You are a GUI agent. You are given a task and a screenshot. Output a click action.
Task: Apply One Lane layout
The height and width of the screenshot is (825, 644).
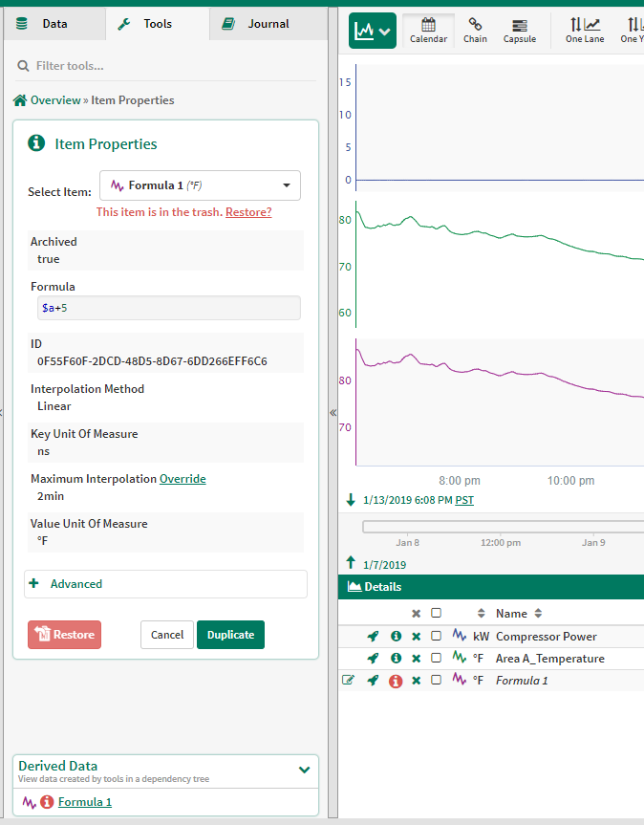pos(584,30)
